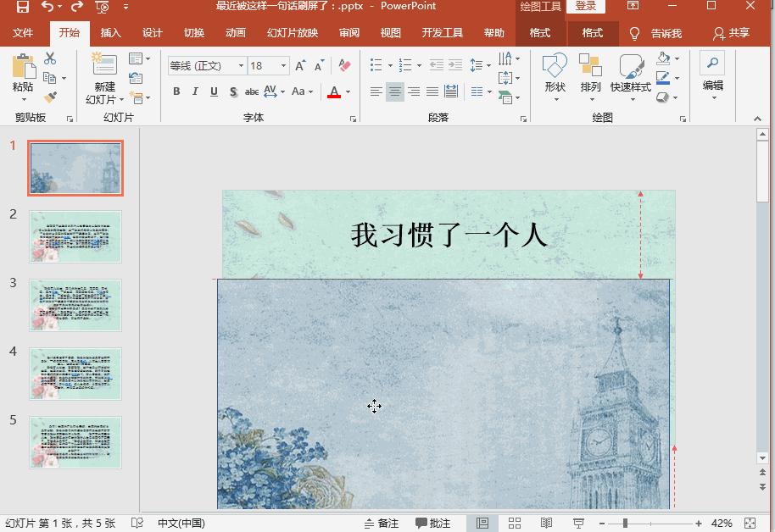This screenshot has height=532, width=775.
Task: Click Reading View icon in status bar
Action: tap(546, 522)
